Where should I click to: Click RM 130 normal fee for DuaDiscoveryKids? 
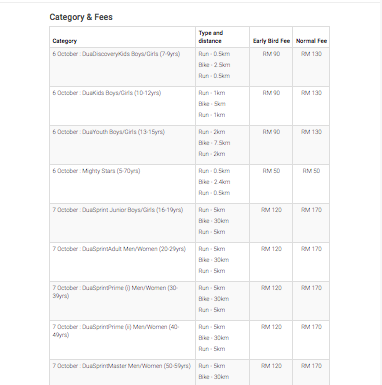311,54
